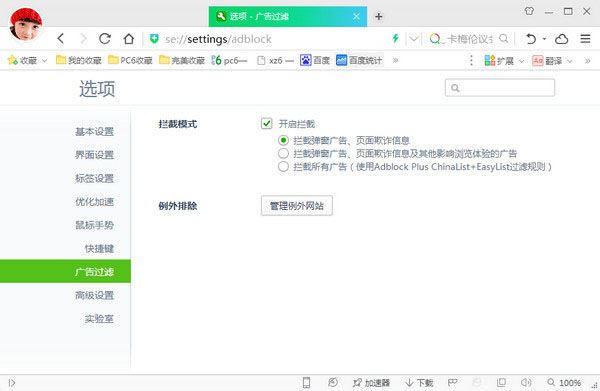Toggle the 开启拦截 checkbox
The height and width of the screenshot is (391, 600).
pyautogui.click(x=266, y=124)
